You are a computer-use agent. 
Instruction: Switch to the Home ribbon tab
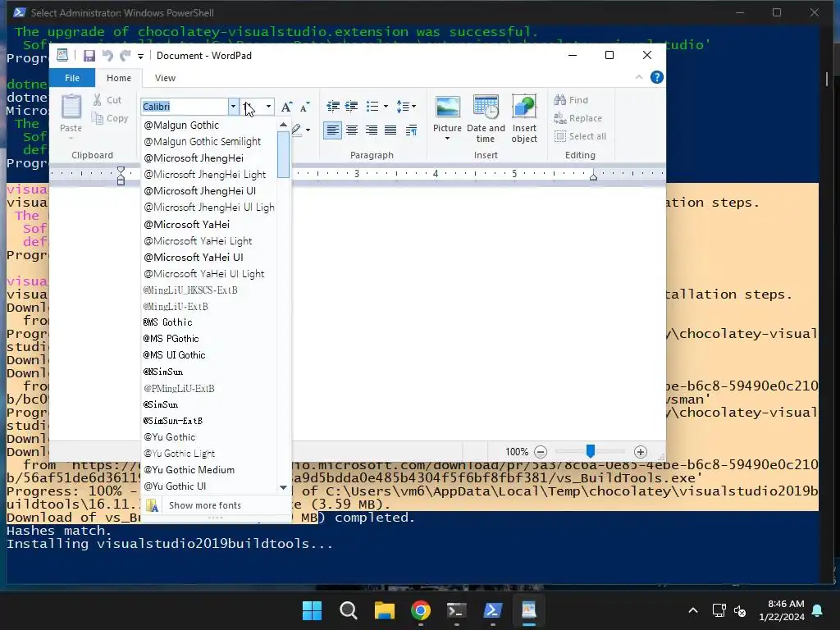(119, 78)
